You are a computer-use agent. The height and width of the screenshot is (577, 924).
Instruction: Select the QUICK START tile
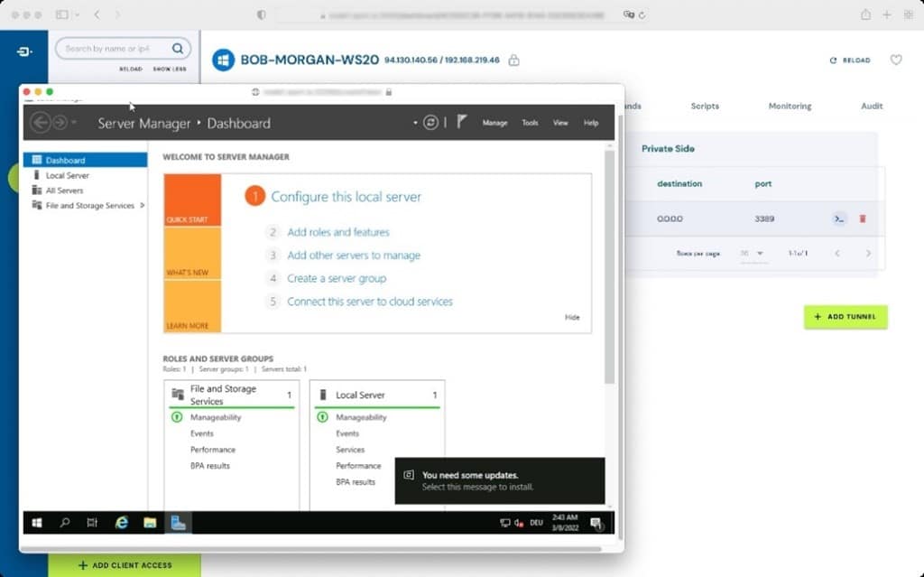(x=192, y=200)
